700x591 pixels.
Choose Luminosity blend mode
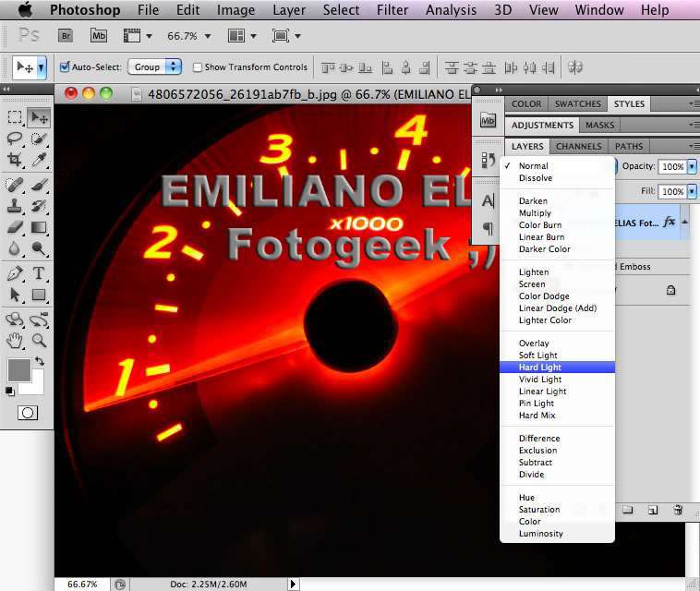(557, 534)
